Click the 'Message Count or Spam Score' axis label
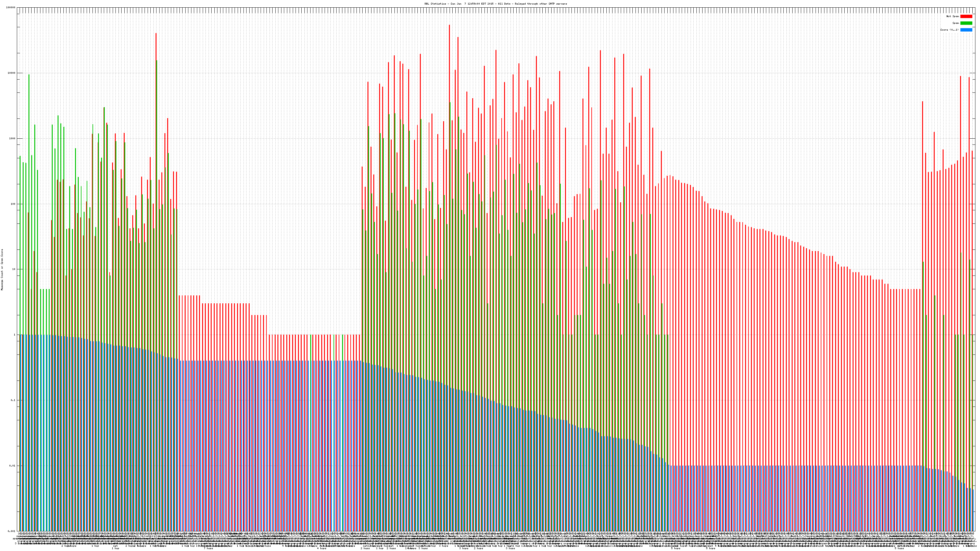 tap(2, 269)
